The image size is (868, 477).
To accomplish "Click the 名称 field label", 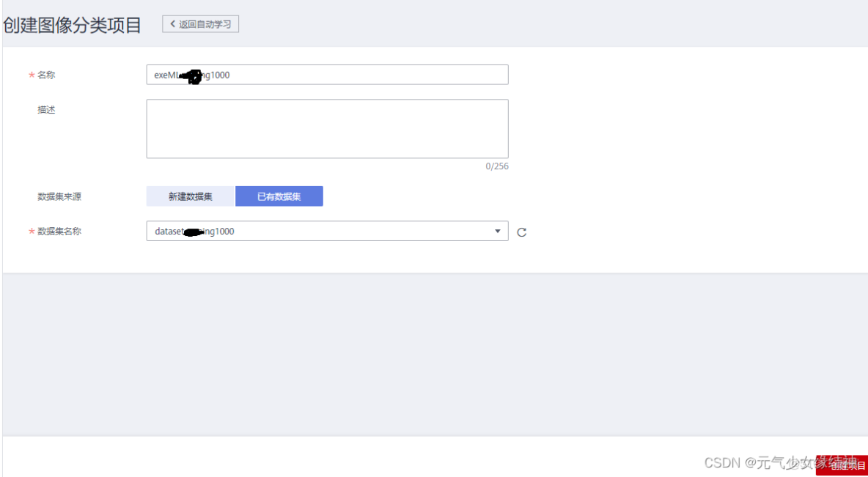I will [46, 75].
